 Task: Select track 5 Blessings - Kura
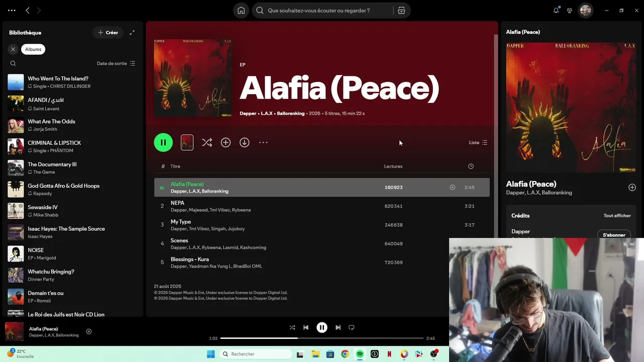click(x=321, y=262)
